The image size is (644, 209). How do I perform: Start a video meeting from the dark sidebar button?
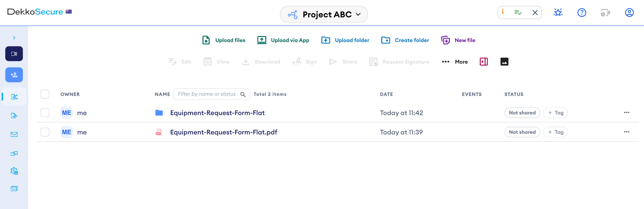(x=14, y=54)
